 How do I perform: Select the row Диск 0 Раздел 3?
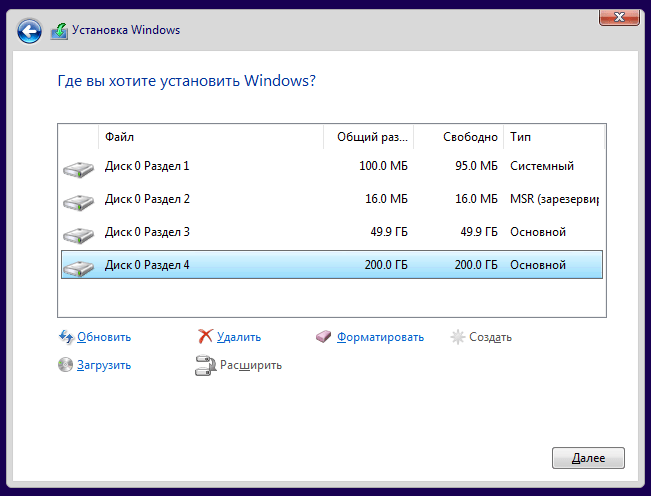tap(332, 232)
